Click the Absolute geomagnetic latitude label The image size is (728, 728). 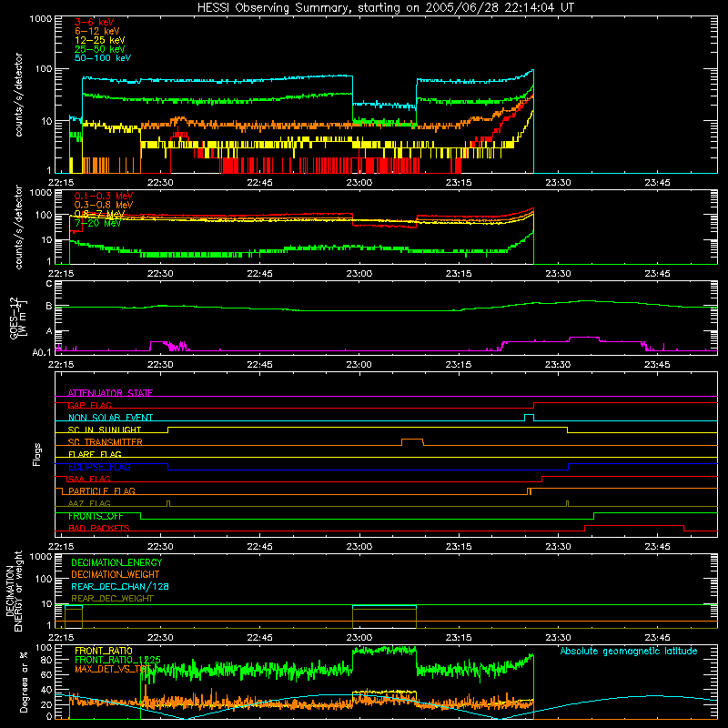click(629, 652)
